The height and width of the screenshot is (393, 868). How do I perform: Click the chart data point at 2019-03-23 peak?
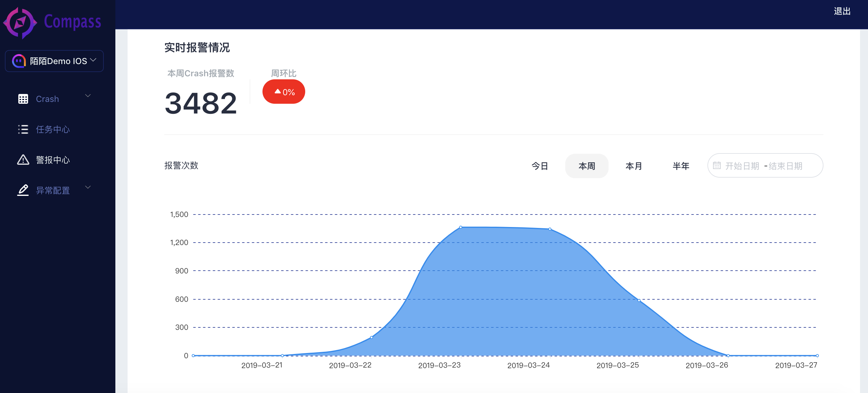pyautogui.click(x=461, y=227)
